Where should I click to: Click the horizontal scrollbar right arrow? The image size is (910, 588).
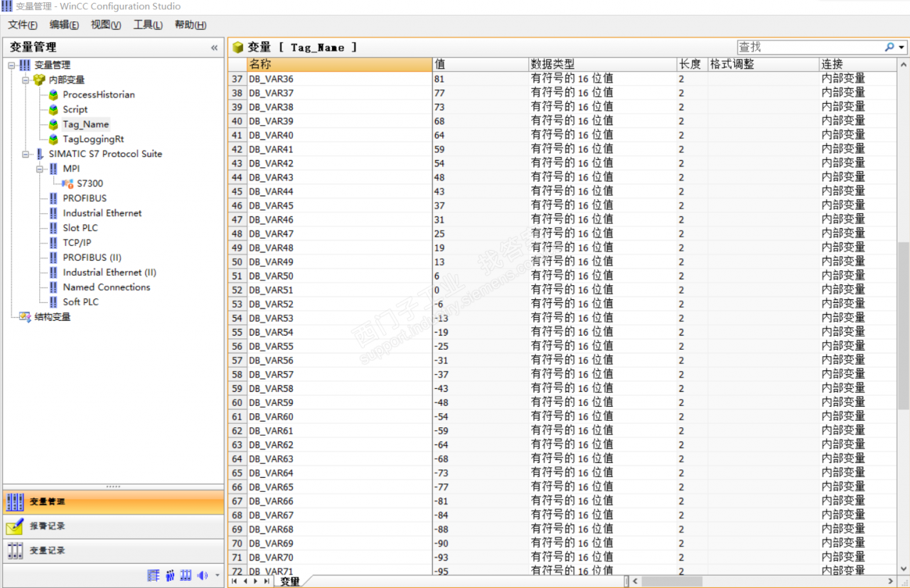pos(891,581)
